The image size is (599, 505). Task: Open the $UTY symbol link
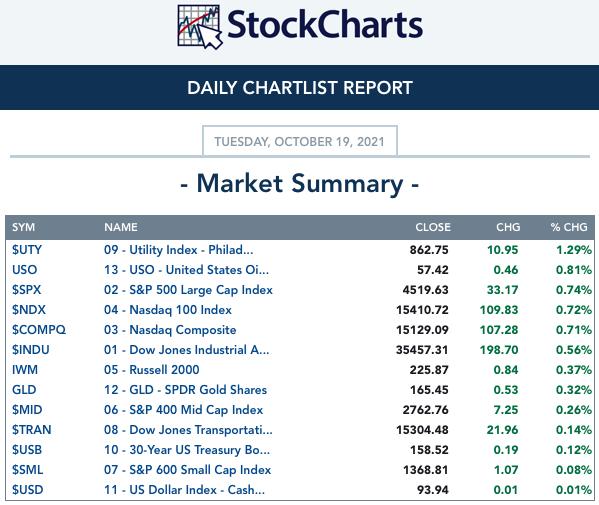point(27,250)
